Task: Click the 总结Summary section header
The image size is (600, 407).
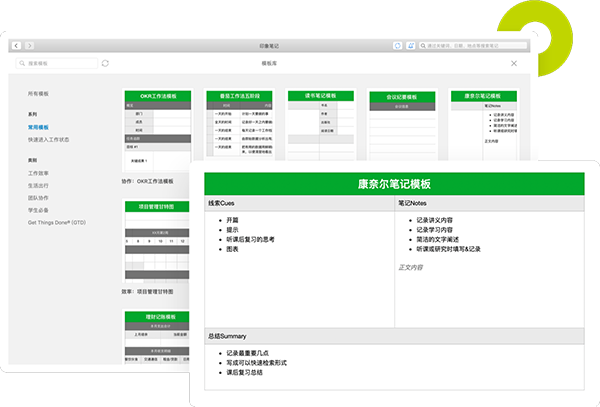Action: (x=394, y=336)
